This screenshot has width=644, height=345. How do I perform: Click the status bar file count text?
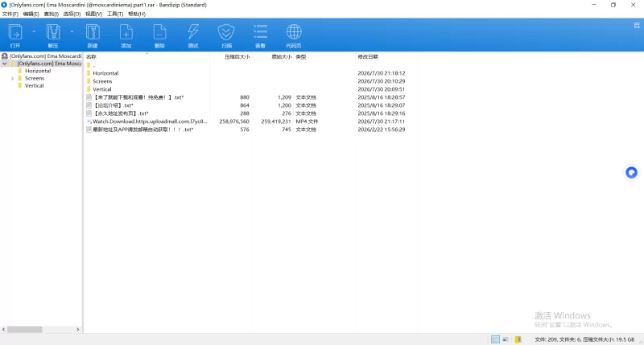[584, 339]
